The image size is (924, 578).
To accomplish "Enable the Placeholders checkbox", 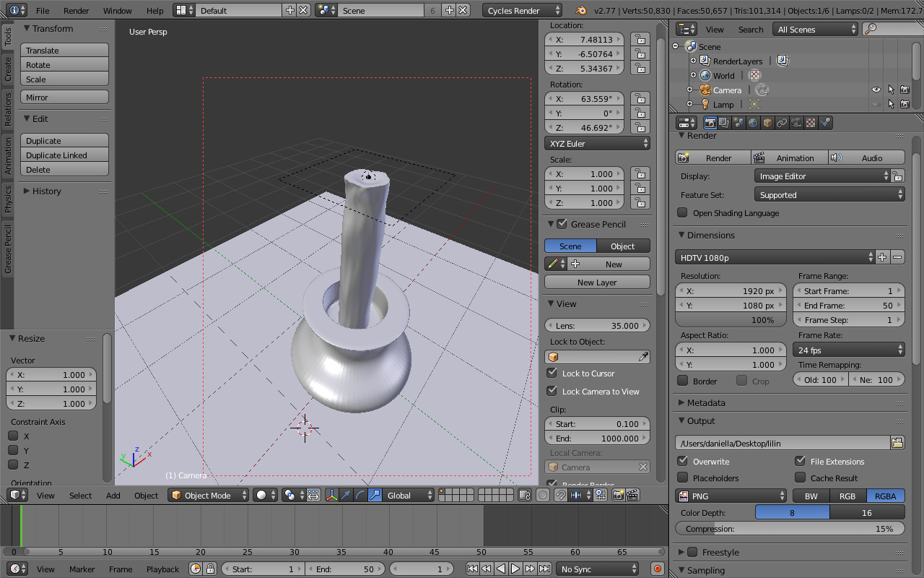I will [x=682, y=478].
